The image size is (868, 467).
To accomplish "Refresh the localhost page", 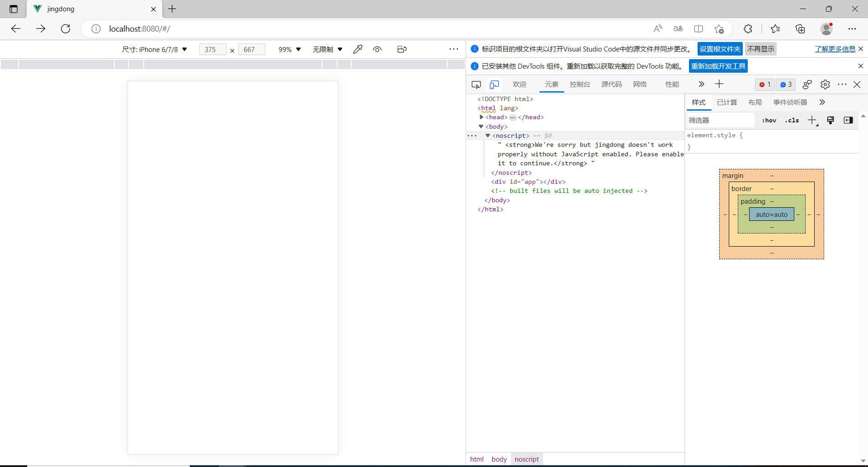I will click(66, 29).
